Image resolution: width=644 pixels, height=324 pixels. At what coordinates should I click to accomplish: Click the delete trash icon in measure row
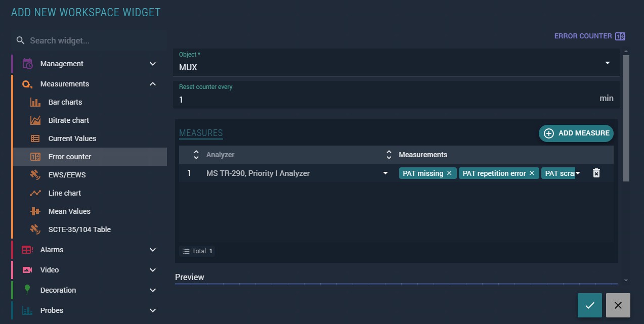pyautogui.click(x=596, y=173)
